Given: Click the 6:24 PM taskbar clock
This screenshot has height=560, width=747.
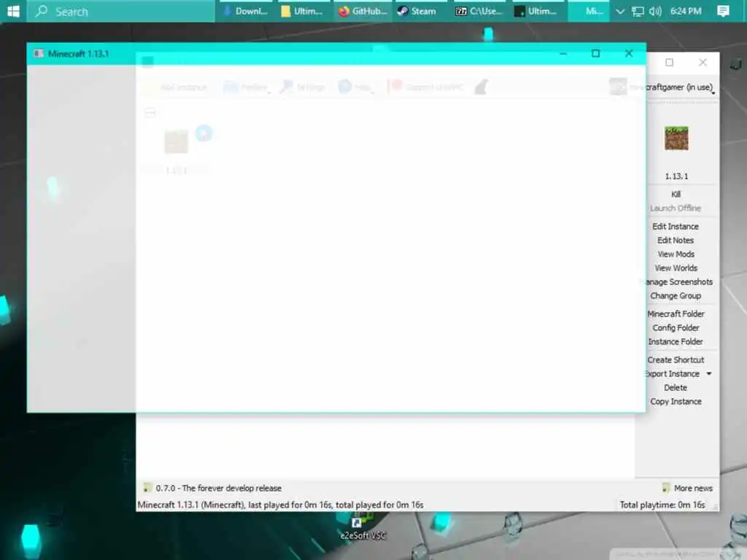Looking at the screenshot, I should (x=686, y=11).
